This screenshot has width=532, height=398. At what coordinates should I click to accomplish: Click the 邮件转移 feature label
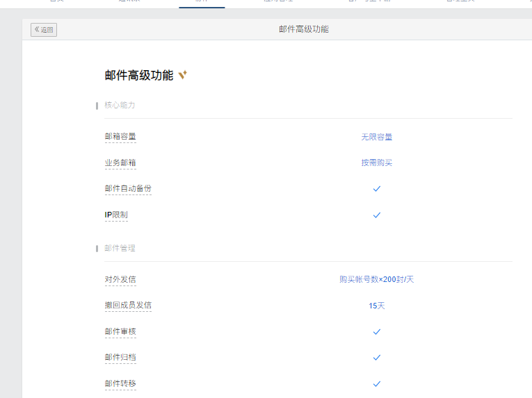pos(120,383)
